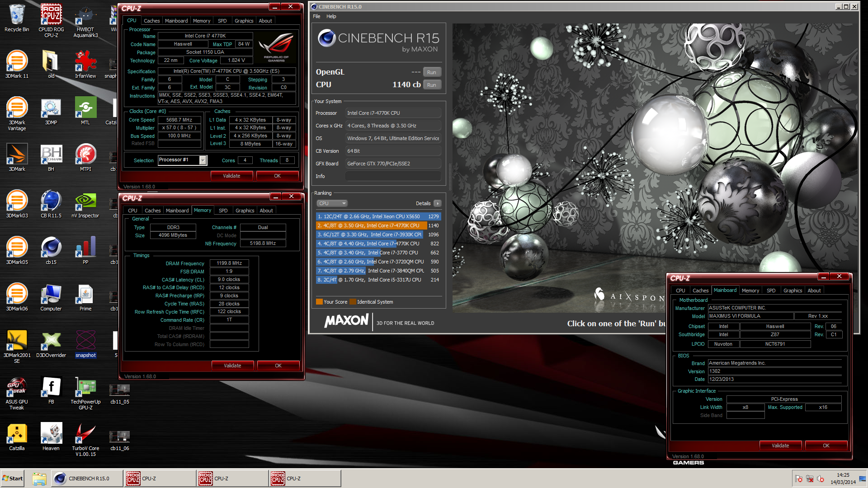The image size is (868, 488).
Task: Open the 'old' folder on desktop
Action: tap(51, 65)
